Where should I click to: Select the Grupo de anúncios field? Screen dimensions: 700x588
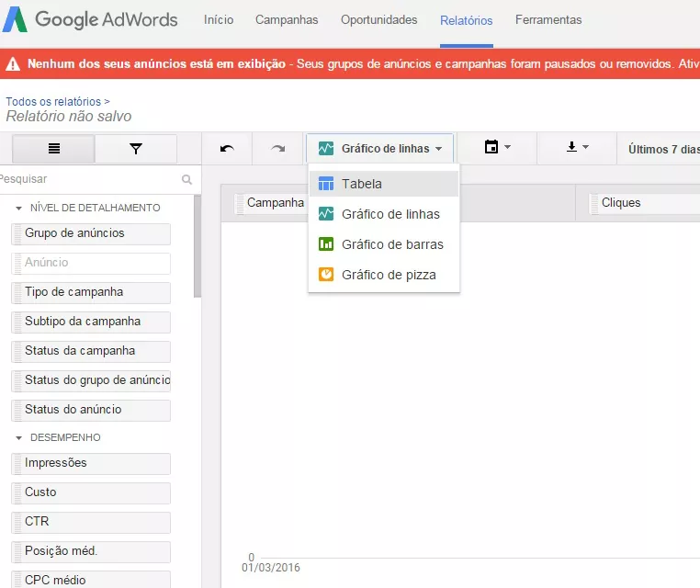(91, 233)
